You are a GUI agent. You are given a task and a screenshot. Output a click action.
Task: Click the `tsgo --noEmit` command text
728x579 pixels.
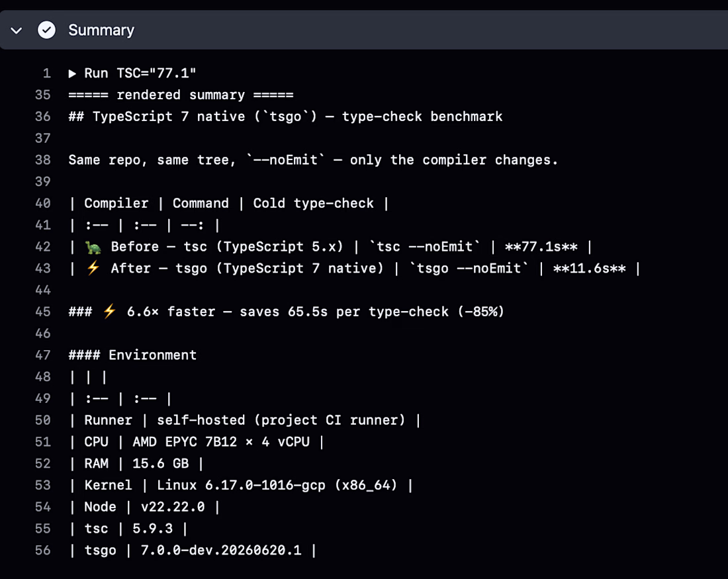click(x=469, y=269)
